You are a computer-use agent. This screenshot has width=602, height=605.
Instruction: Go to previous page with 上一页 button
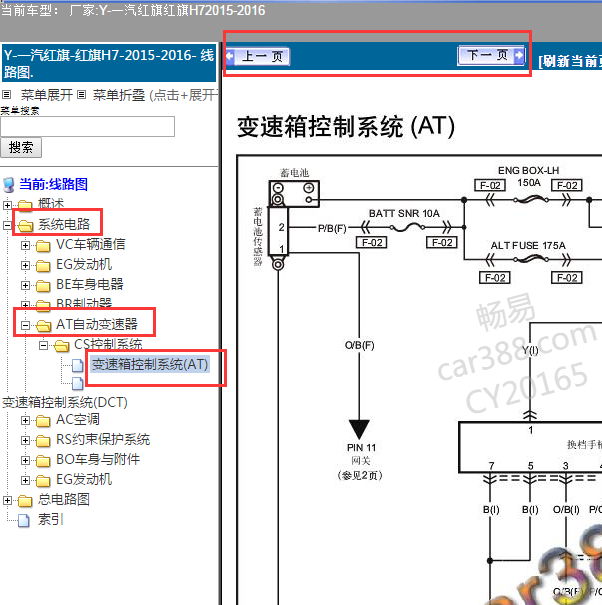[x=258, y=57]
